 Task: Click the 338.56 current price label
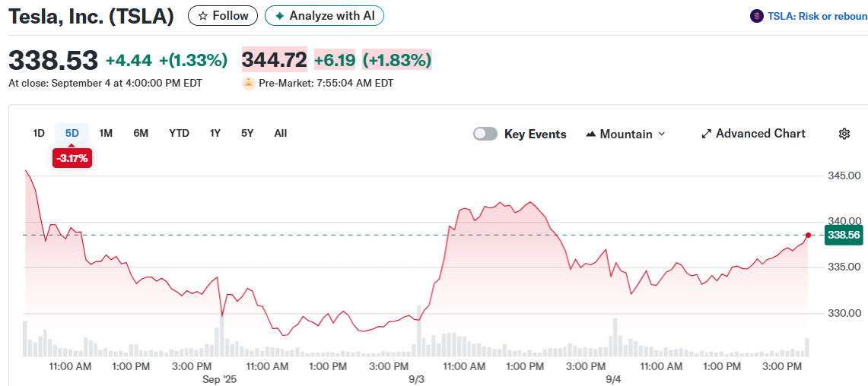tap(844, 235)
